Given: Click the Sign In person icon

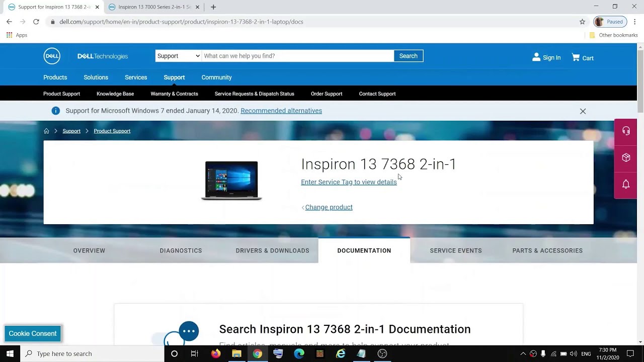Looking at the screenshot, I should click(536, 57).
